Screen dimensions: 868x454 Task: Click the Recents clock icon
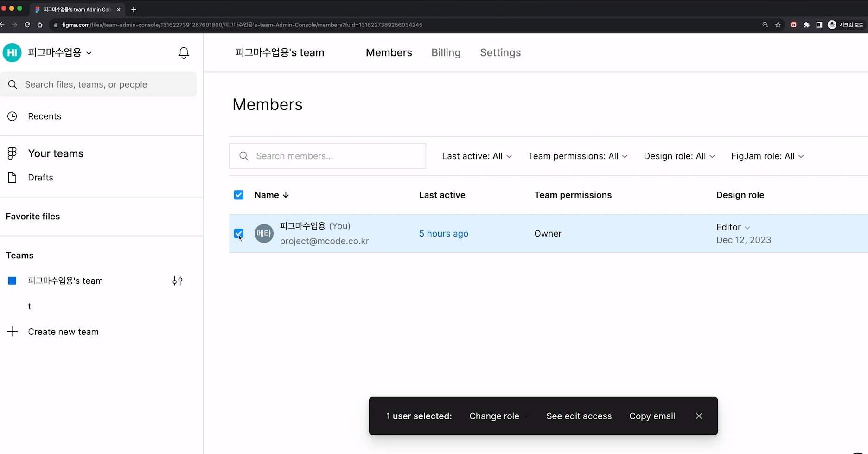[x=13, y=116]
